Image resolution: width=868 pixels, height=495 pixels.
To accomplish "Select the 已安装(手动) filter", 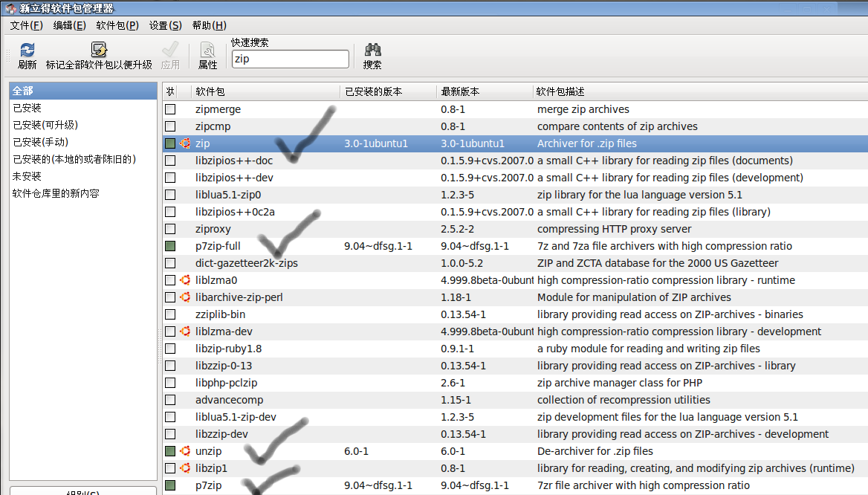I will coord(40,142).
